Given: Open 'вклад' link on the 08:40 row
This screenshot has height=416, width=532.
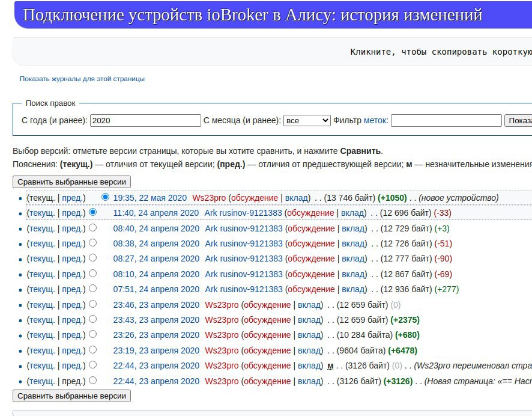Looking at the screenshot, I should click(353, 228).
